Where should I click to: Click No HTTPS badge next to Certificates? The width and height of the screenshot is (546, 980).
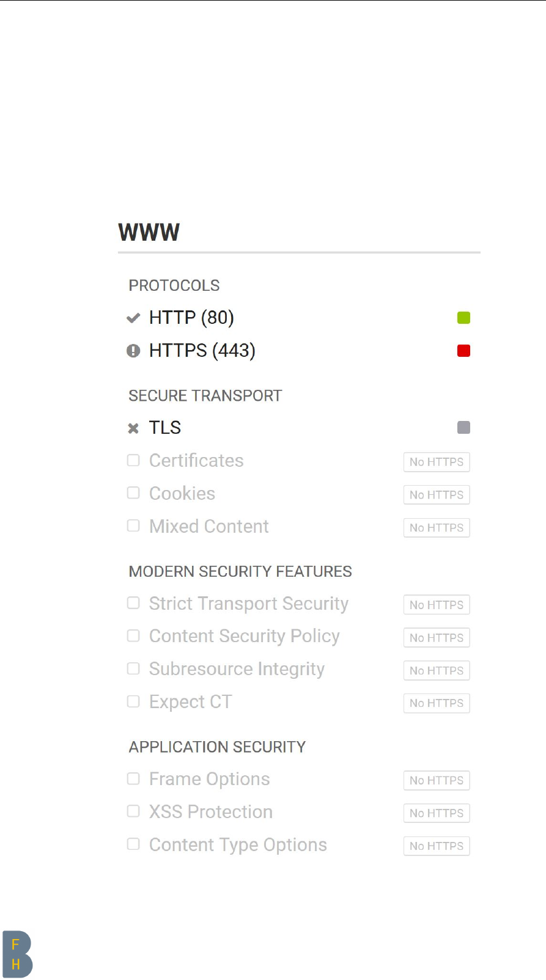click(437, 462)
